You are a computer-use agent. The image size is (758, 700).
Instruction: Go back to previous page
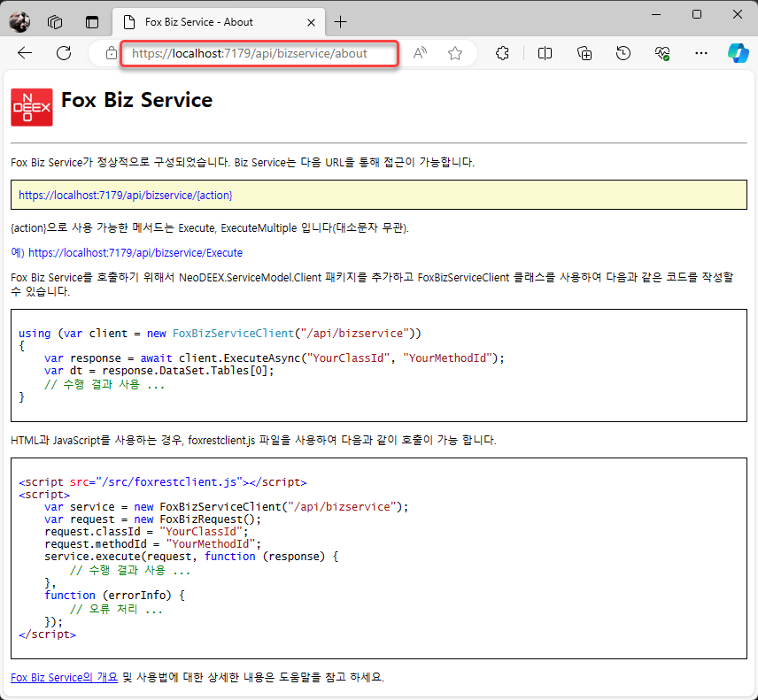pos(25,53)
